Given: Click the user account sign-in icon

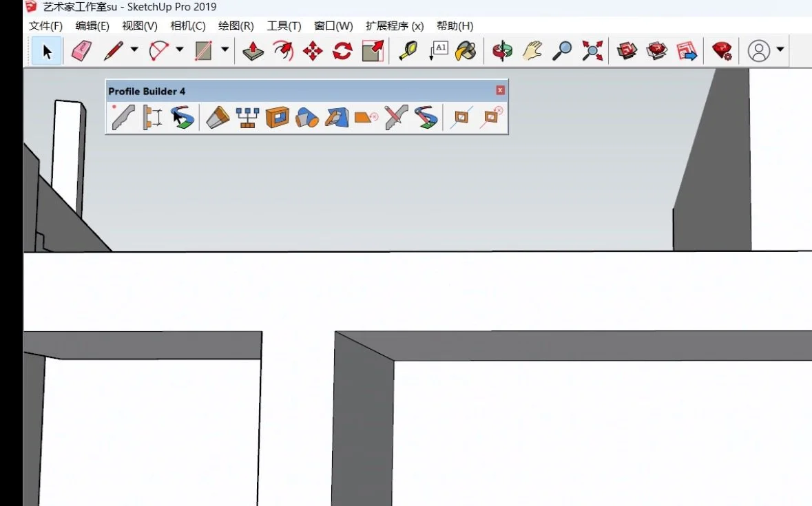Looking at the screenshot, I should [759, 51].
